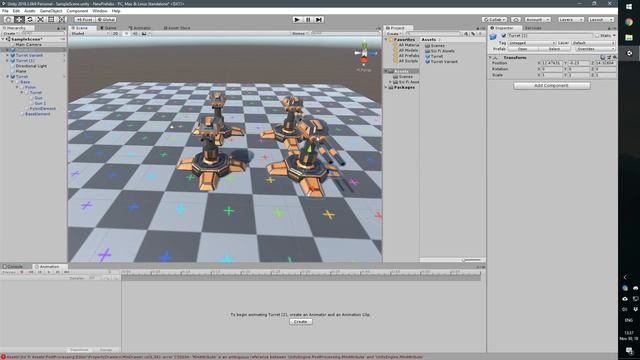
Task: Select the Rect Transform tool
Action: point(51,20)
